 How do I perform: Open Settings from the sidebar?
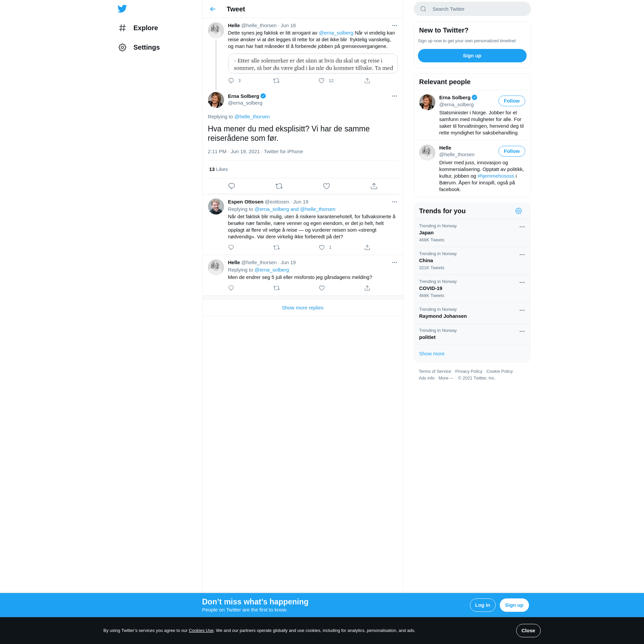(x=139, y=47)
